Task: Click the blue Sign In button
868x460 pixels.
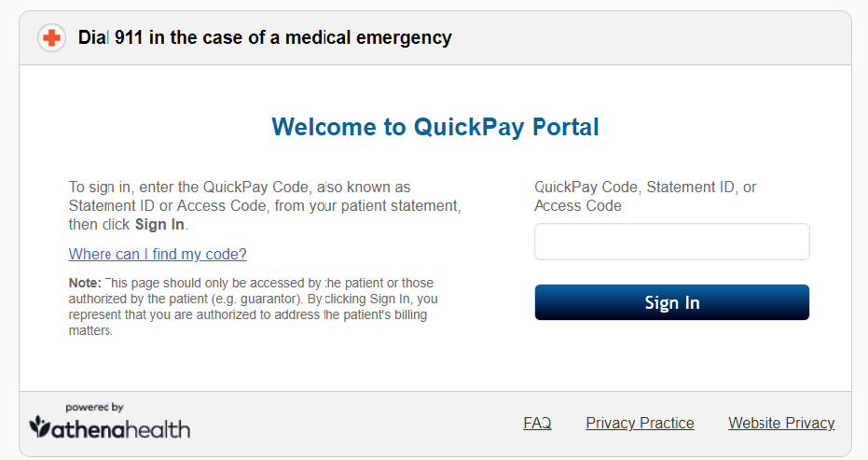Action: [671, 302]
